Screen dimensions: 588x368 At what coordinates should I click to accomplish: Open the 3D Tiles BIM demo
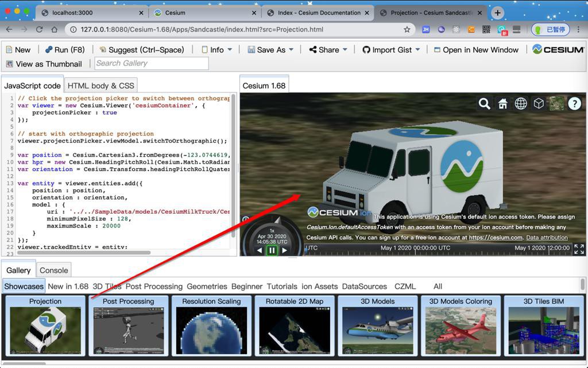click(x=544, y=326)
